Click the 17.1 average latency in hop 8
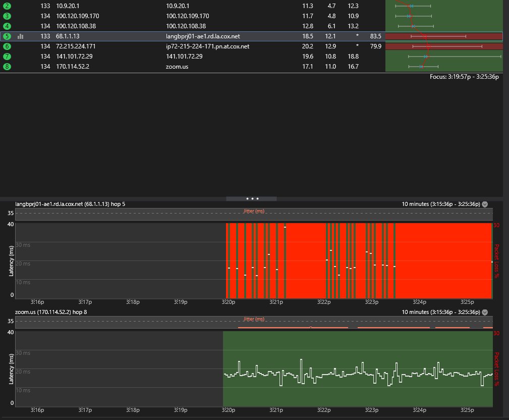Screen dimensions: 509x420 308,66
